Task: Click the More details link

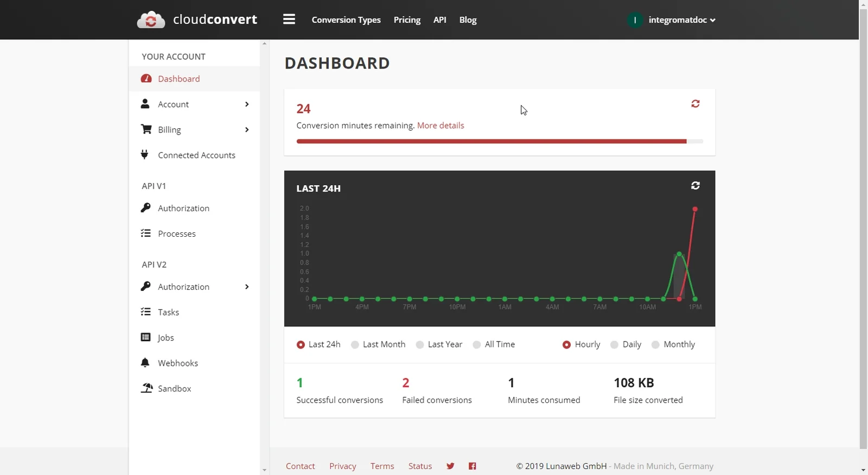Action: click(441, 125)
